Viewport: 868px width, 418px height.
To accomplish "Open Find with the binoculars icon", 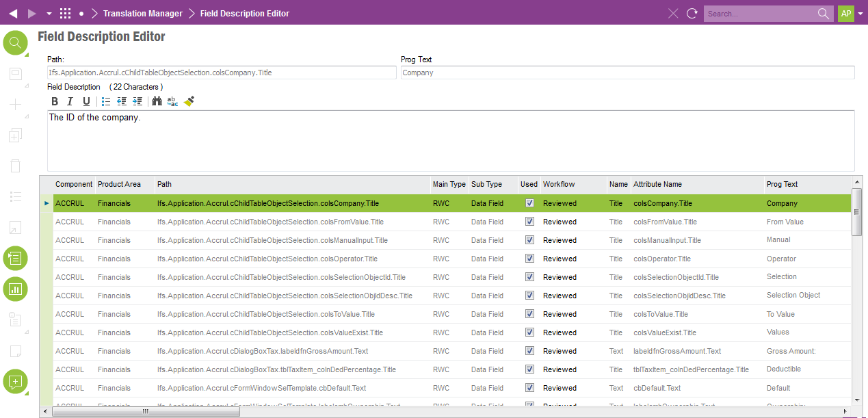I will (x=157, y=101).
